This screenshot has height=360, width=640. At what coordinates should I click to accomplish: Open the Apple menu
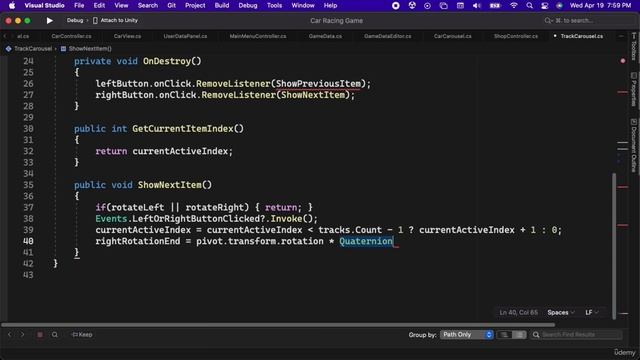pos(12,5)
